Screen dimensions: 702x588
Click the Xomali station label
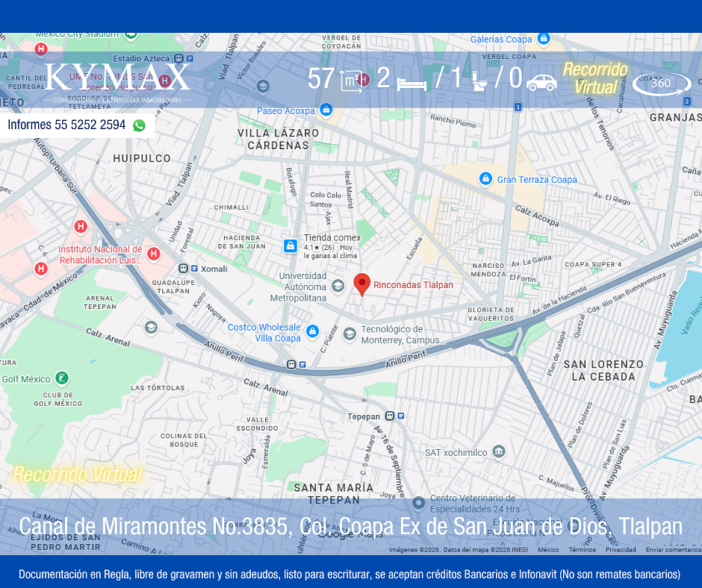[x=214, y=269]
